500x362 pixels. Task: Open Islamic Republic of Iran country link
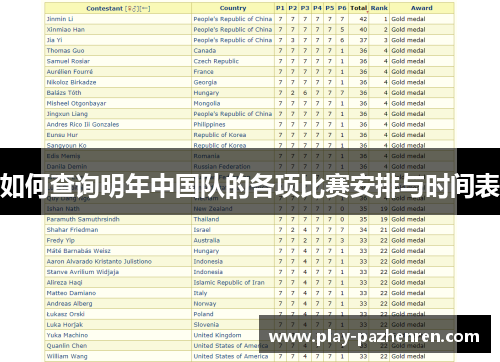pos(229,283)
